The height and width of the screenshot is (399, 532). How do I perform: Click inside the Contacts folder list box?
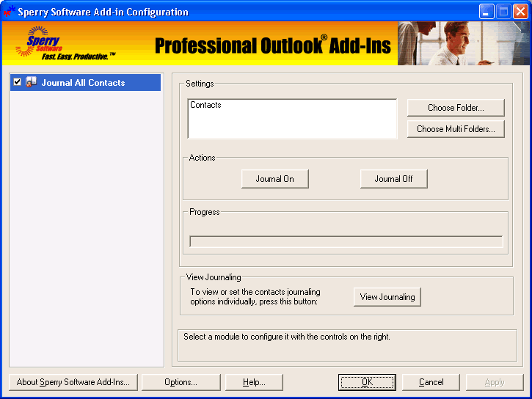292,119
